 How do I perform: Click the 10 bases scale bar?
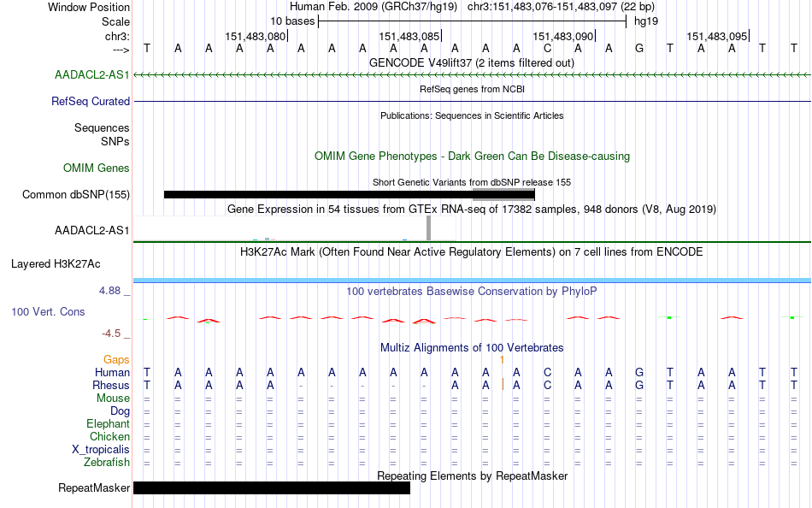(x=473, y=21)
